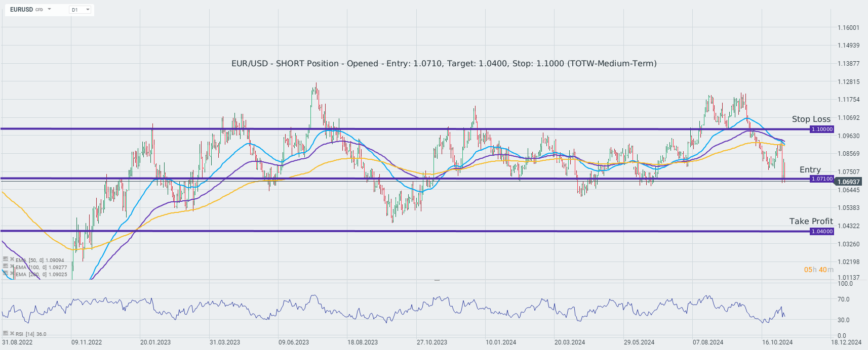The width and height of the screenshot is (868, 350).
Task: Click the Take Profit text label
Action: pos(811,221)
